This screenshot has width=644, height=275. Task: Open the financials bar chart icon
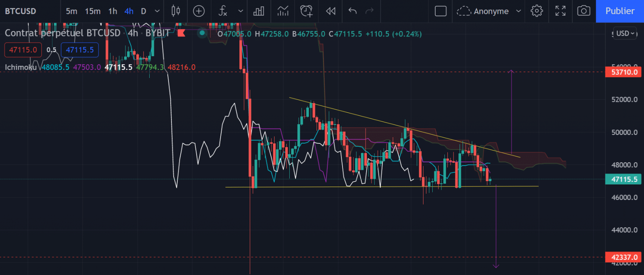259,11
